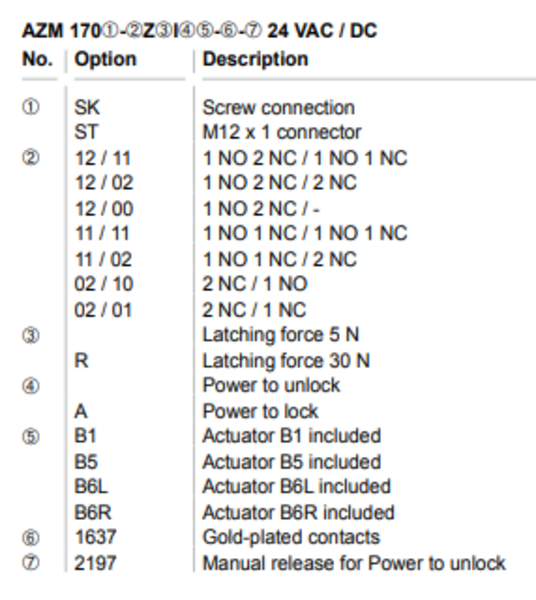Select the Description column header
This screenshot has width=536, height=600.
click(255, 59)
